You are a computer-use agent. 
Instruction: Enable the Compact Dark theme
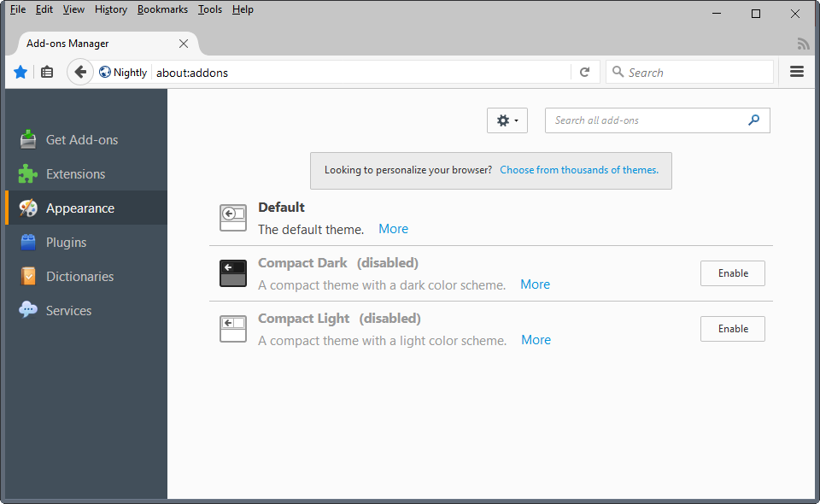(733, 273)
